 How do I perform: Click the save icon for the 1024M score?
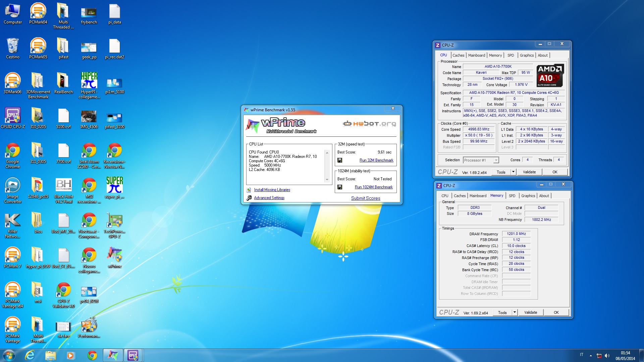[340, 187]
